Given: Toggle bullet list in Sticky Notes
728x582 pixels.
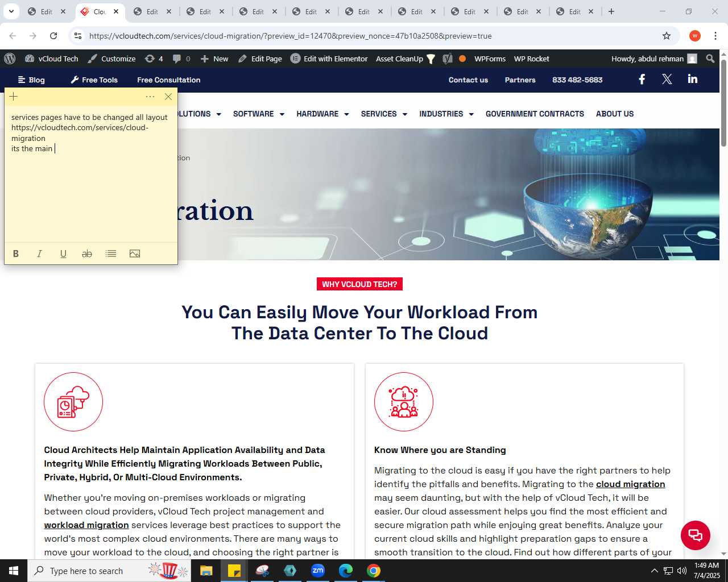Looking at the screenshot, I should pos(111,253).
